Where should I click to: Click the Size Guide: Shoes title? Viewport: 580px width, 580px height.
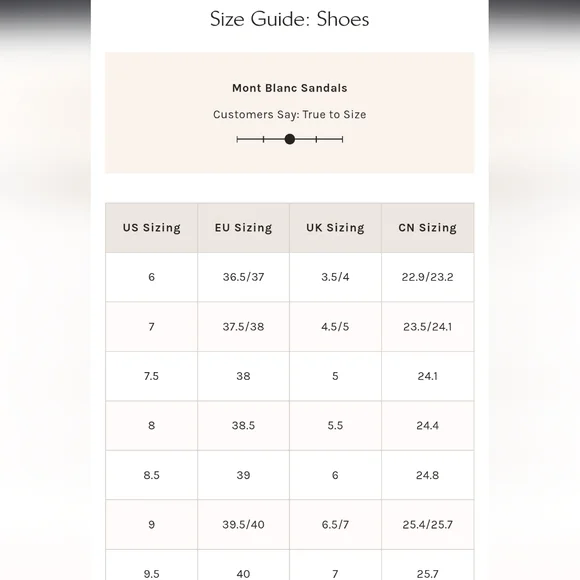290,19
